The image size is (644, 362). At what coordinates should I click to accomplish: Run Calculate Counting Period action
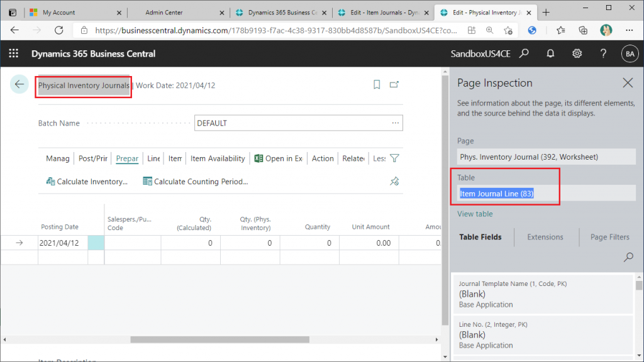pyautogui.click(x=195, y=182)
